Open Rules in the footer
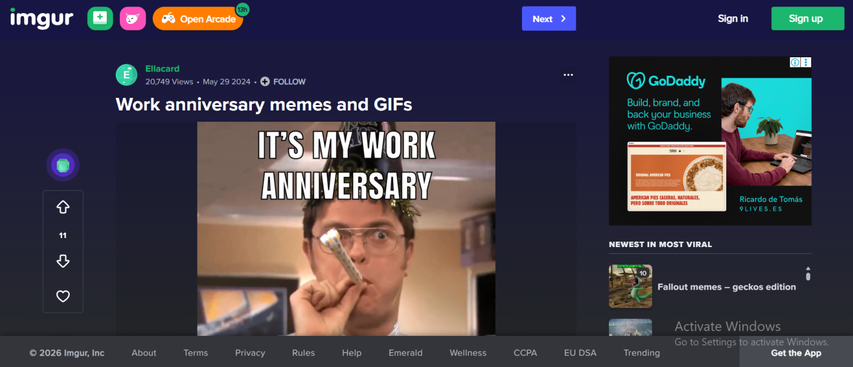Viewport: 853px width, 367px height. 303,353
